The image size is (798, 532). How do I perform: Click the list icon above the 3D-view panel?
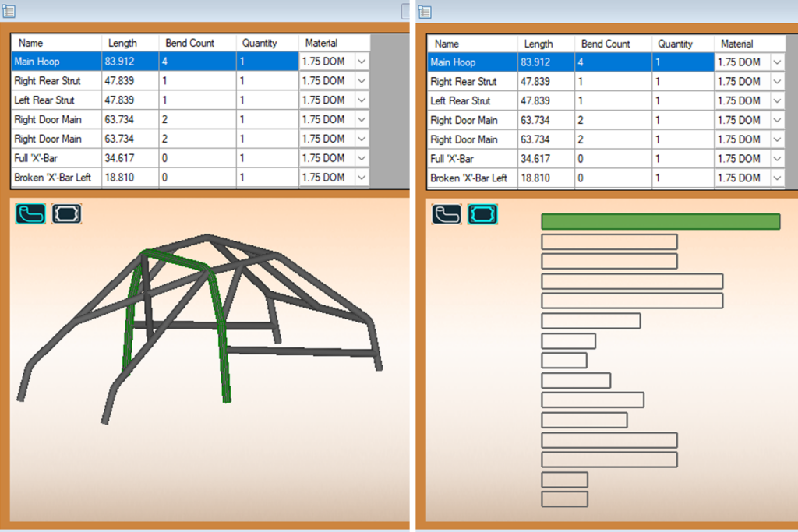click(9, 11)
